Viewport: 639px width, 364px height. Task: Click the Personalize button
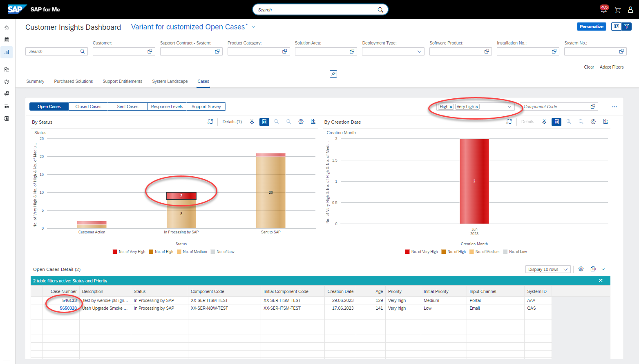pos(591,27)
